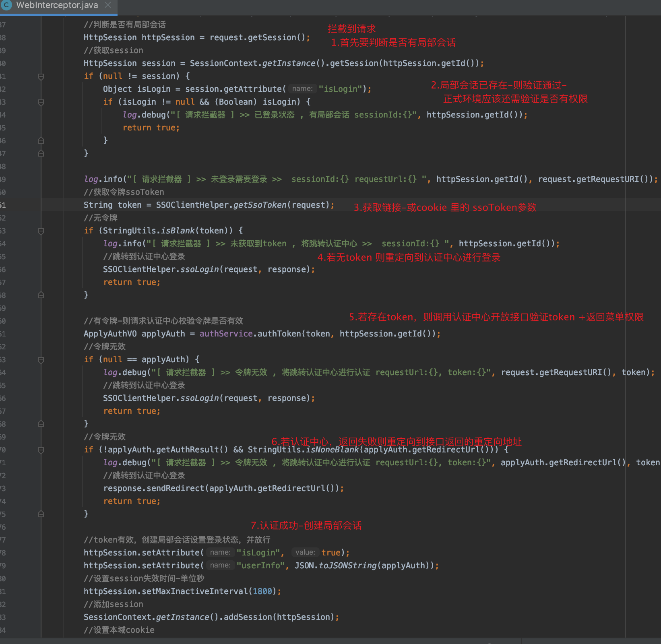Image resolution: width=661 pixels, height=644 pixels.
Task: Toggle fold end marker of the isBlank(token) block
Action: pos(41,295)
